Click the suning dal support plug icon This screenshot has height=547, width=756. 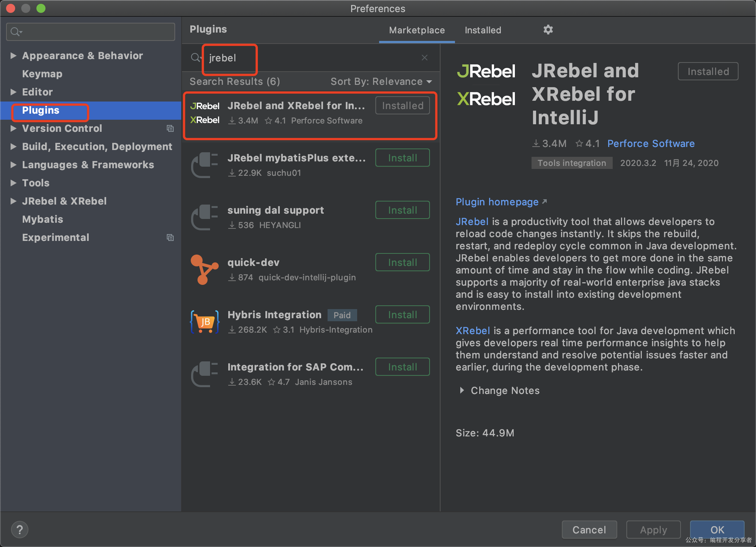pyautogui.click(x=205, y=217)
